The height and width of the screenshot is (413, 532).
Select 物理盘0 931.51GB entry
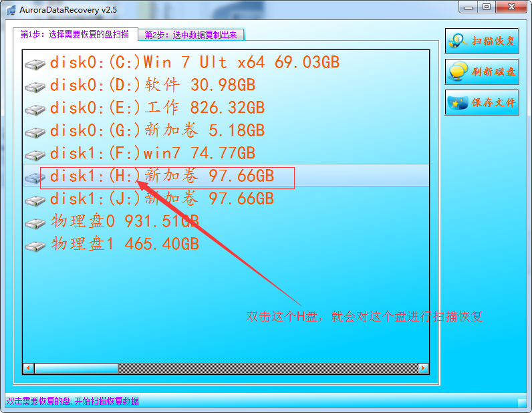[x=125, y=221]
